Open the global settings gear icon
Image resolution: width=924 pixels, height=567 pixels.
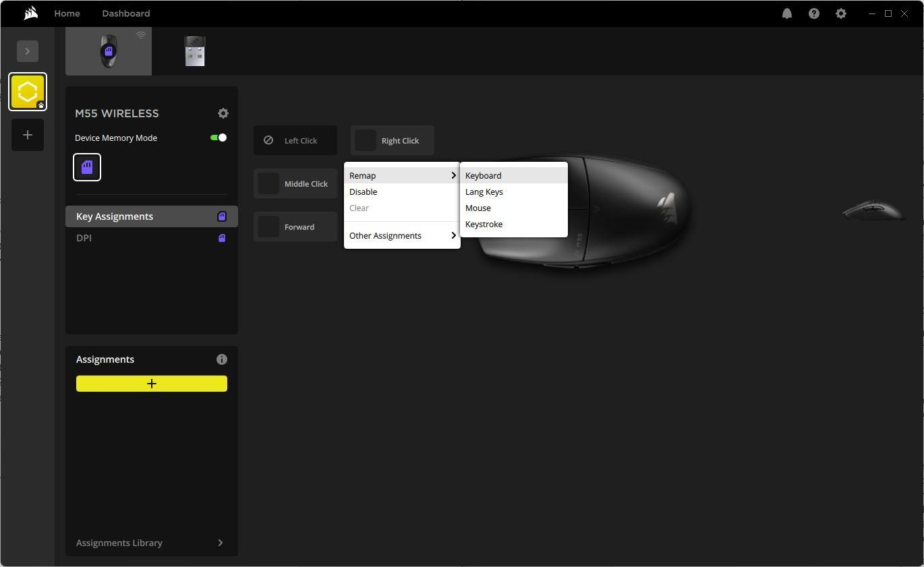tap(840, 13)
